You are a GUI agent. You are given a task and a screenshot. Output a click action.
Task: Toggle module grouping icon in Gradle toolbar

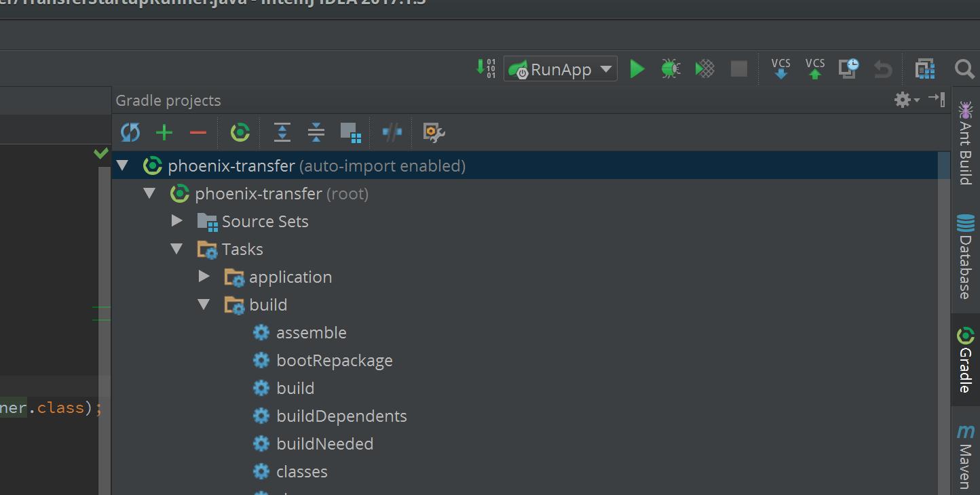(x=350, y=132)
